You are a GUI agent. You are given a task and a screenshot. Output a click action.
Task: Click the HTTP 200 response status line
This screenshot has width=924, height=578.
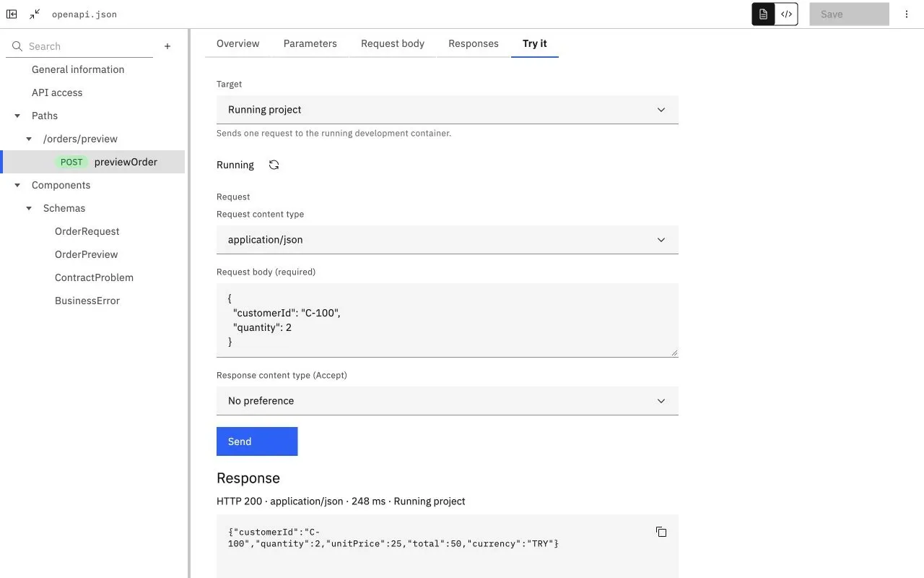(x=341, y=501)
